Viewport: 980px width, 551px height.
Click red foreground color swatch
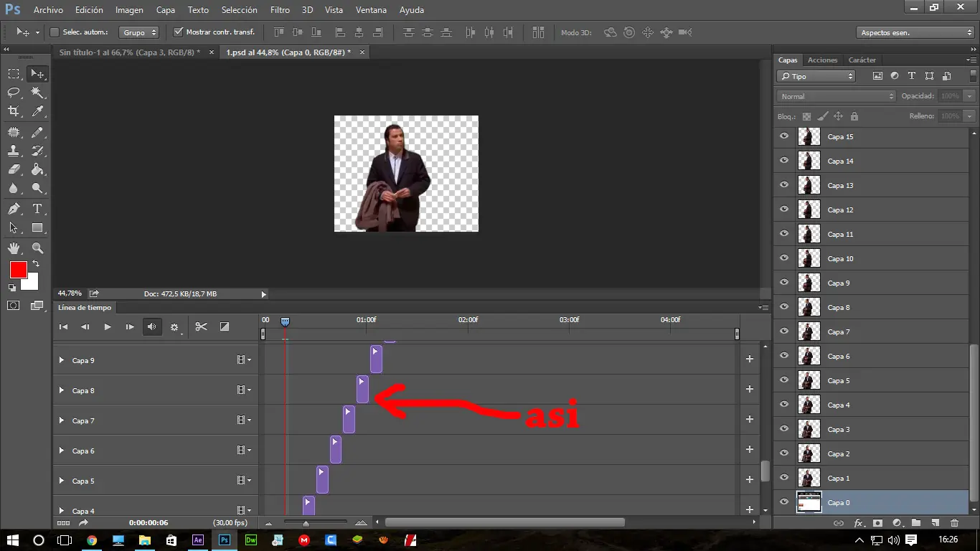[17, 269]
